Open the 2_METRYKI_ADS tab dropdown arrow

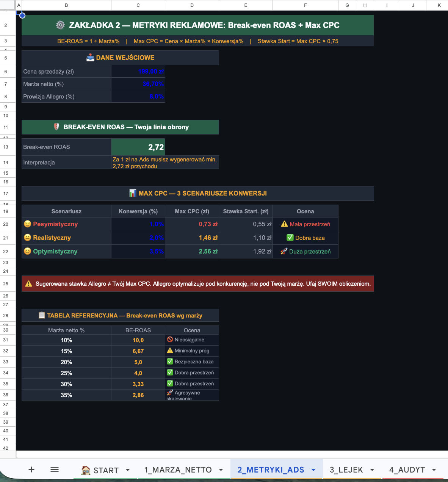(x=313, y=470)
